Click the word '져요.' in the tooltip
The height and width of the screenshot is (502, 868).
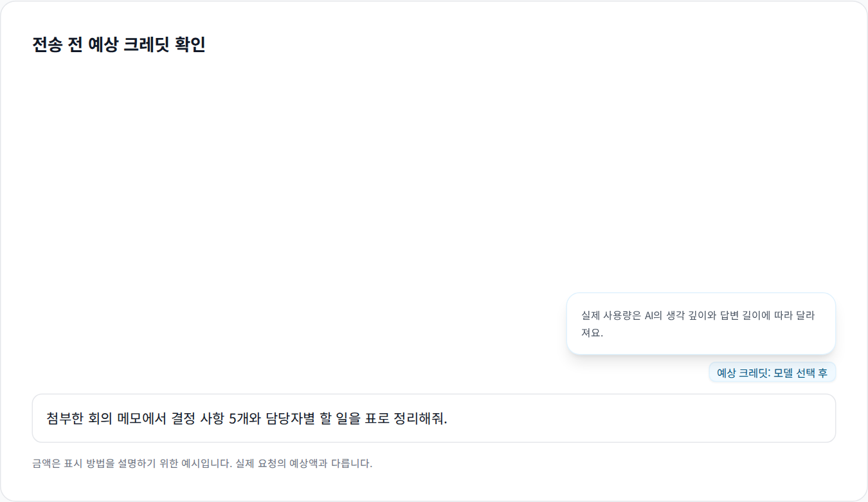(x=592, y=333)
